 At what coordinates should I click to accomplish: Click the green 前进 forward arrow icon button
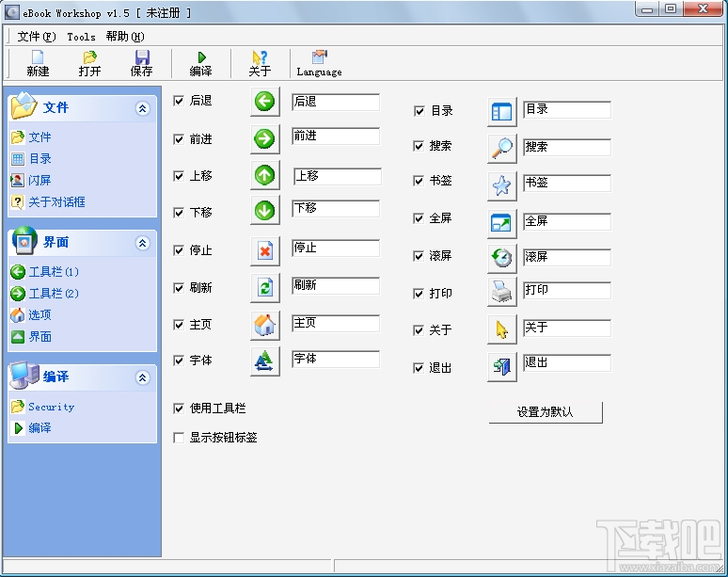[265, 139]
